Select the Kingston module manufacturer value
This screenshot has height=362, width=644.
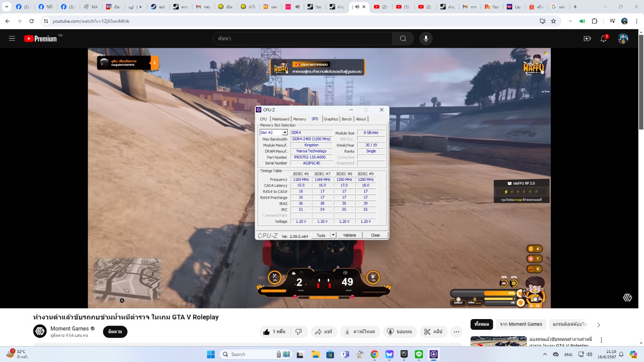312,145
